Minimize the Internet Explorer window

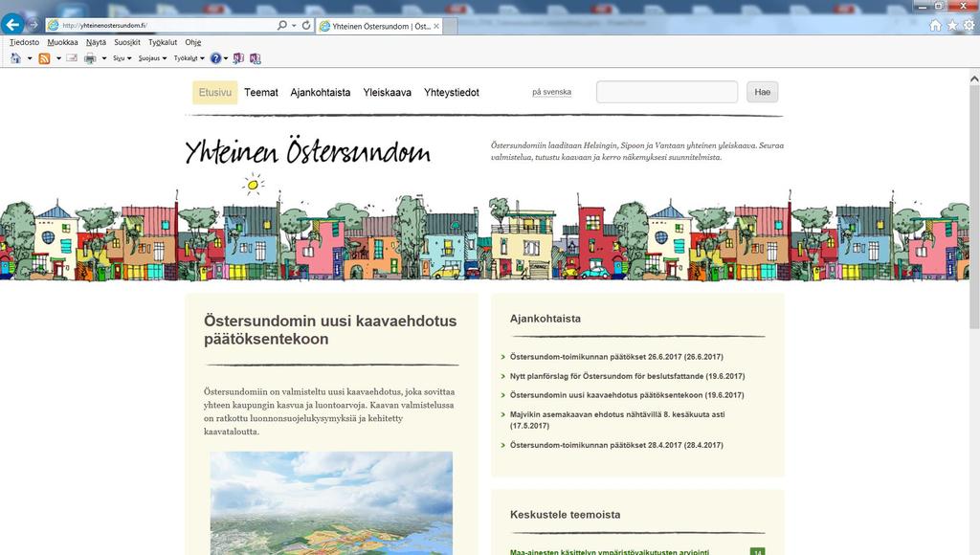(922, 6)
